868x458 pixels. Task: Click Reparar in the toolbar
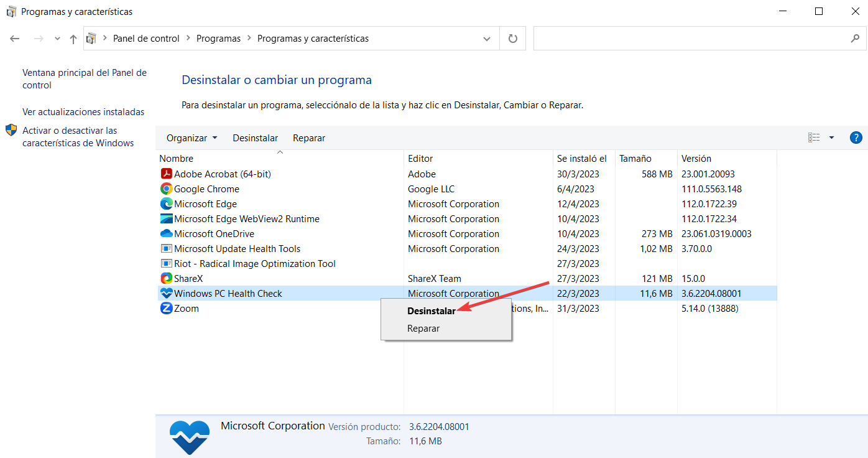309,138
